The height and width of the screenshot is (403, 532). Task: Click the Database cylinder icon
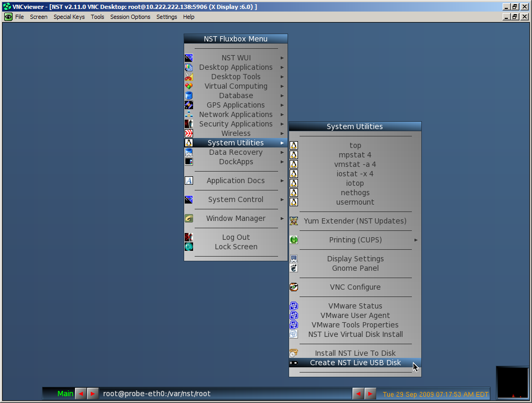point(189,96)
